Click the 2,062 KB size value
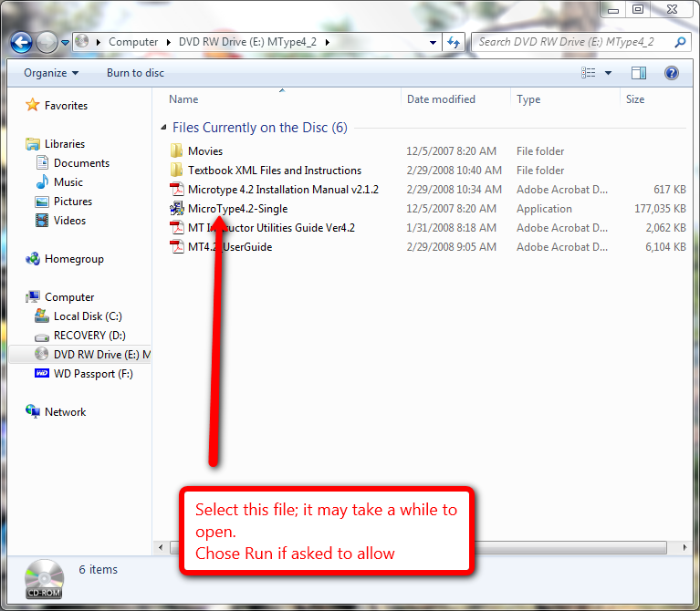Screen dimensions: 700x611 pyautogui.click(x=665, y=228)
